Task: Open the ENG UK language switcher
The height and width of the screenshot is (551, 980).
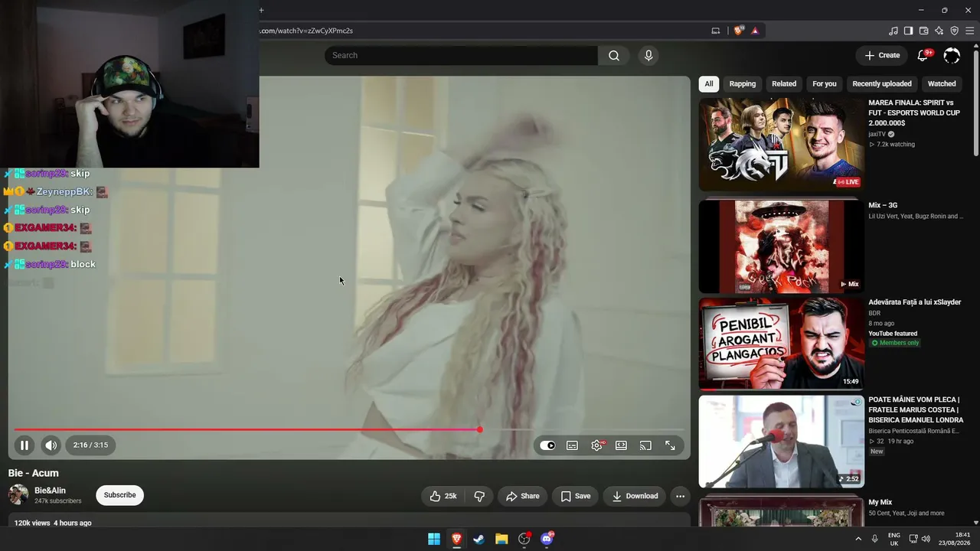Action: pyautogui.click(x=894, y=539)
